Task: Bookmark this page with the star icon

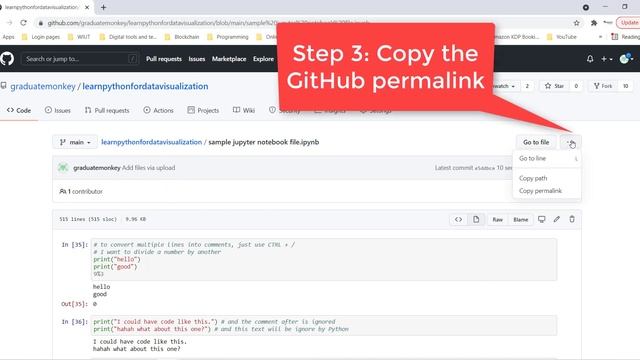Action: tap(576, 23)
